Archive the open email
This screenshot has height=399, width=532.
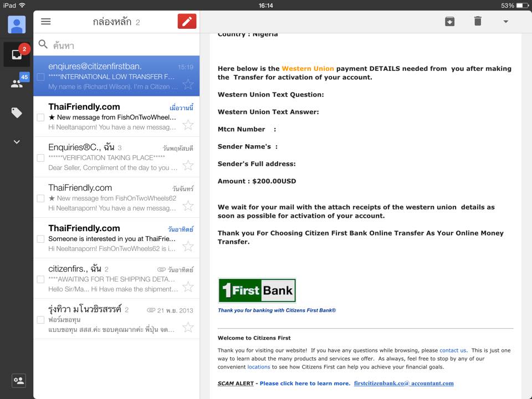[449, 22]
